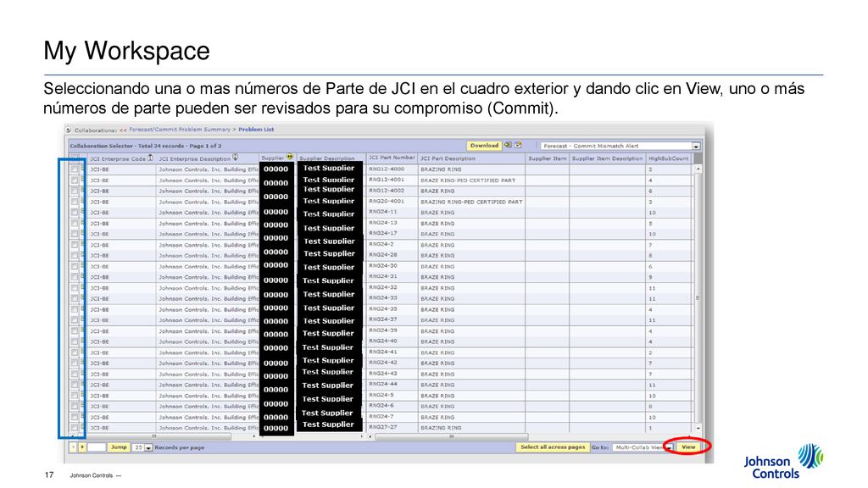Click the Download button
The height and width of the screenshot is (488, 868).
(x=484, y=146)
